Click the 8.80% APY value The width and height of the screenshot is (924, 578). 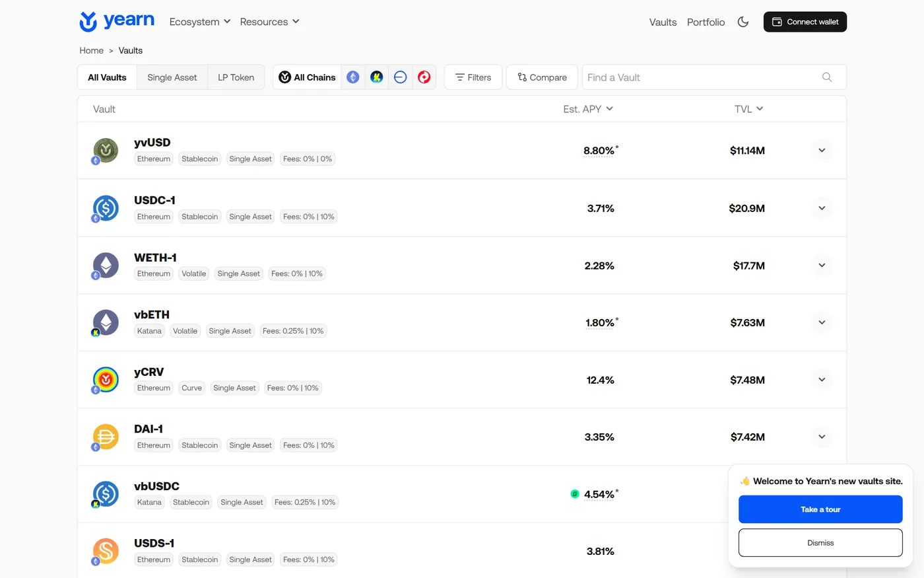tap(599, 151)
